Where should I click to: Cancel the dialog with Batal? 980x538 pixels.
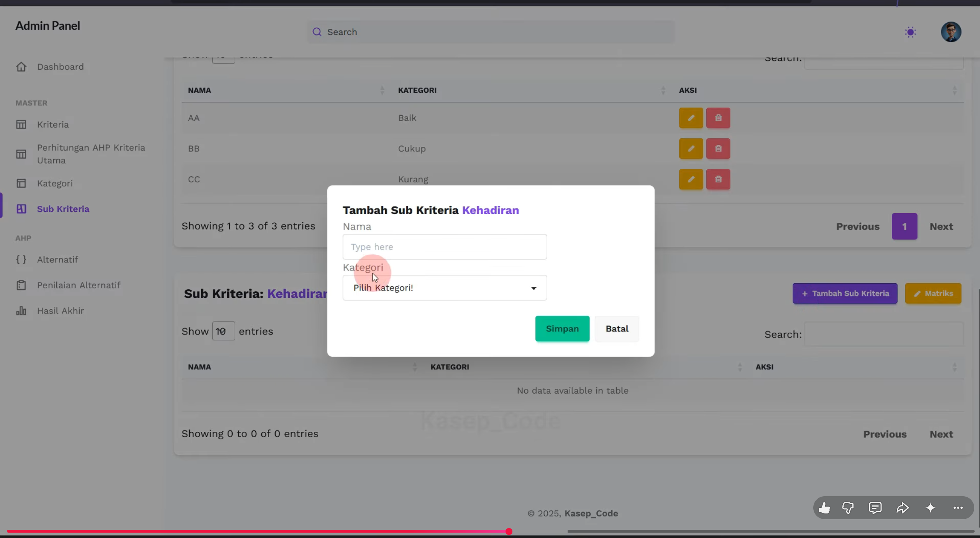pyautogui.click(x=617, y=329)
